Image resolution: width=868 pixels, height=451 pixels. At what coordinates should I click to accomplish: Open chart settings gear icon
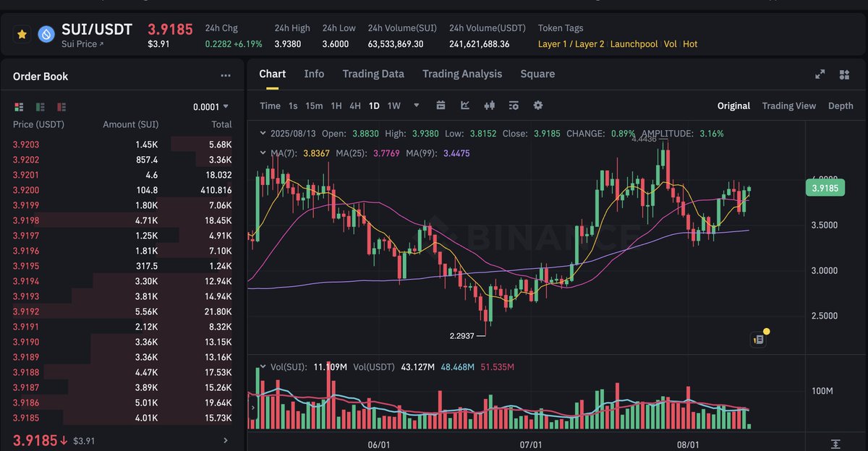point(537,106)
